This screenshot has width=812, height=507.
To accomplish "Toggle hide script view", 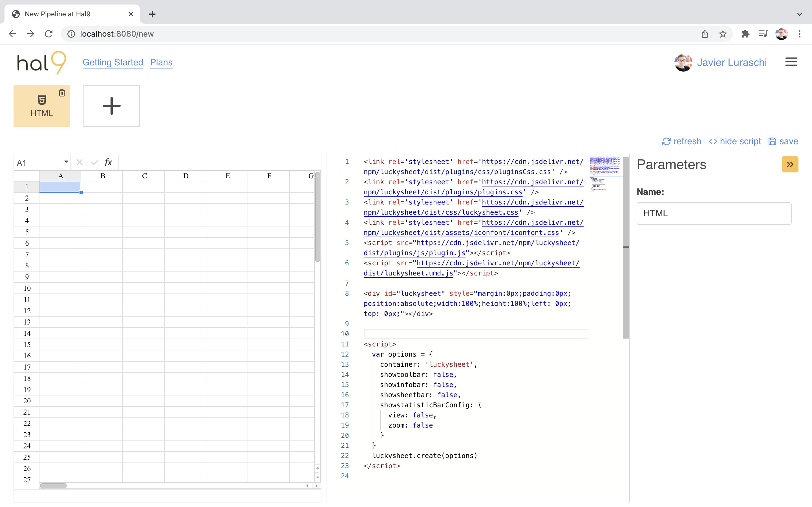I will [735, 141].
